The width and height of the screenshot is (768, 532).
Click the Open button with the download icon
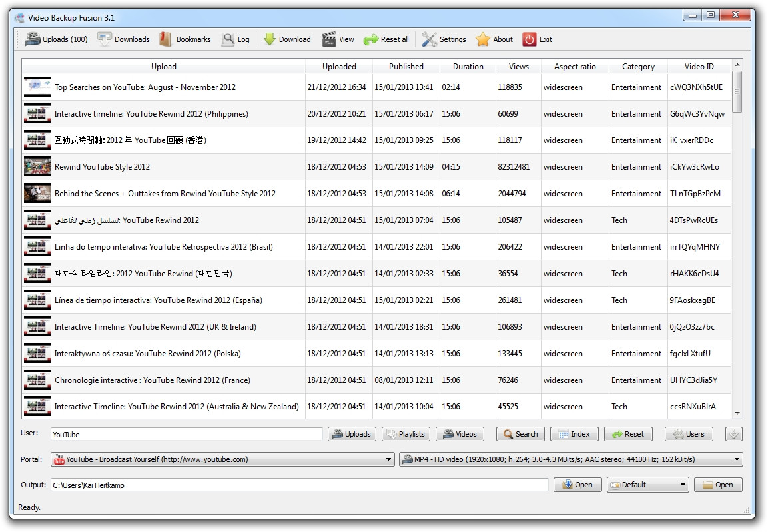[577, 485]
